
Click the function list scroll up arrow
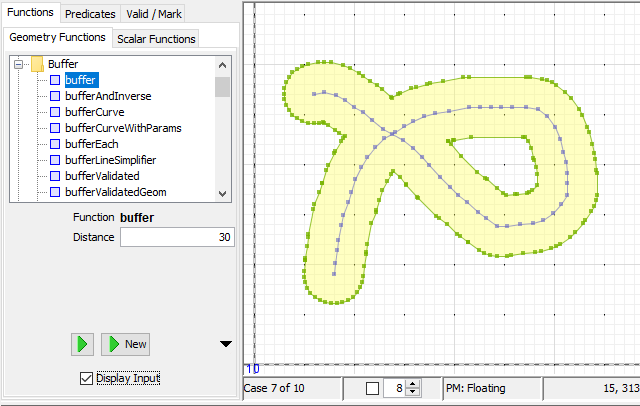click(x=222, y=65)
